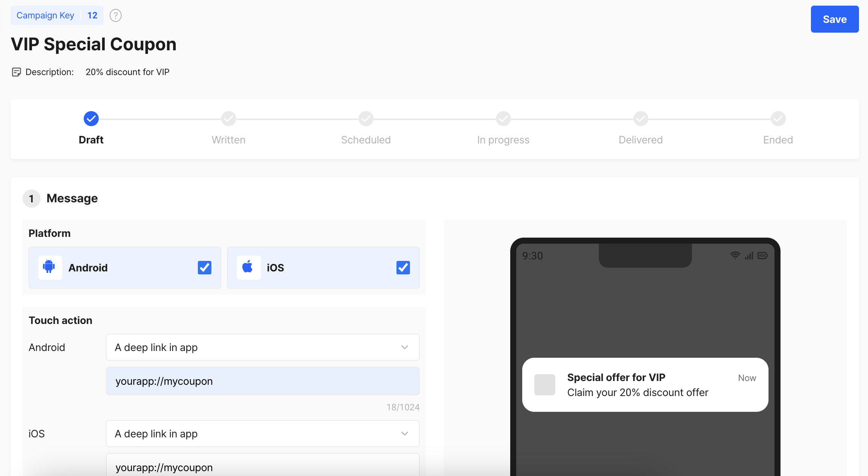868x476 pixels.
Task: Uncheck the iOS platform checkbox
Action: pos(403,268)
